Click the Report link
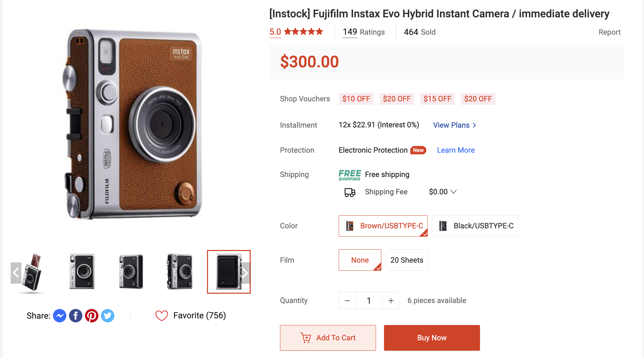 [609, 32]
